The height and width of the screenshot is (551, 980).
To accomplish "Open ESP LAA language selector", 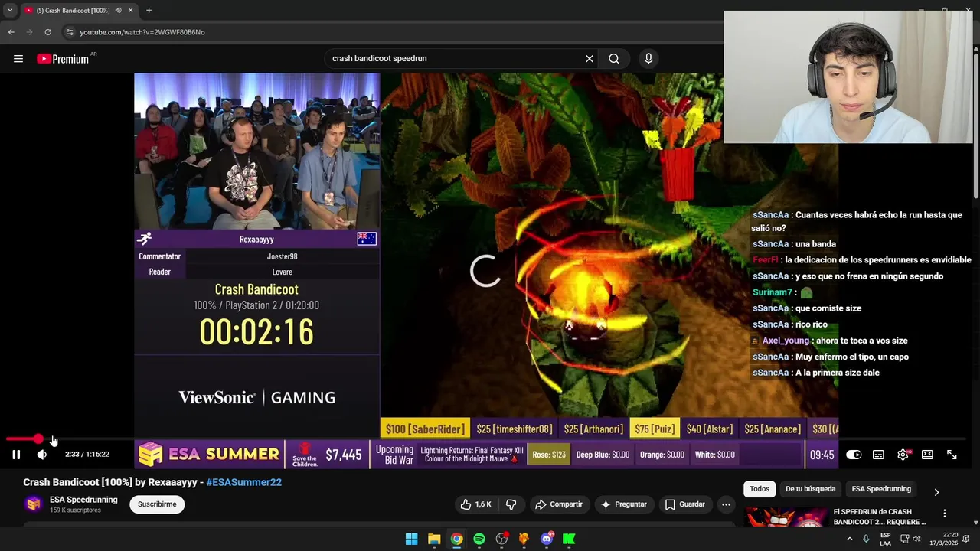I will (885, 539).
